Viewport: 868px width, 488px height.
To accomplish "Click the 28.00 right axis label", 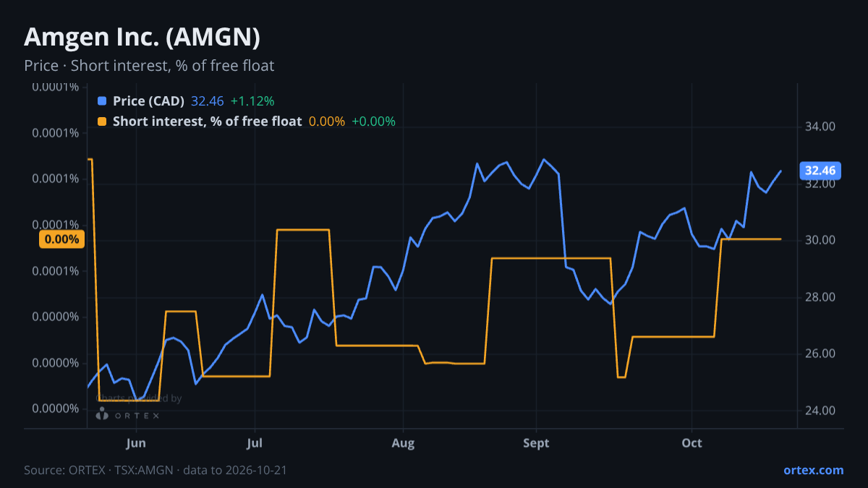I will pyautogui.click(x=820, y=297).
